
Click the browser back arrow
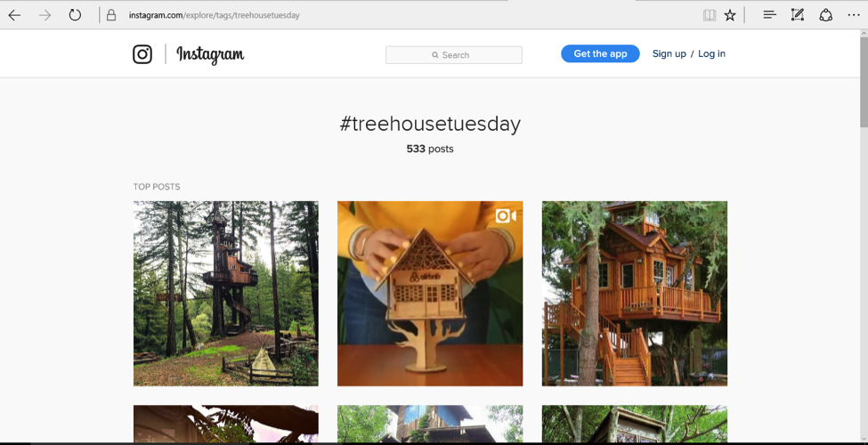coord(14,15)
